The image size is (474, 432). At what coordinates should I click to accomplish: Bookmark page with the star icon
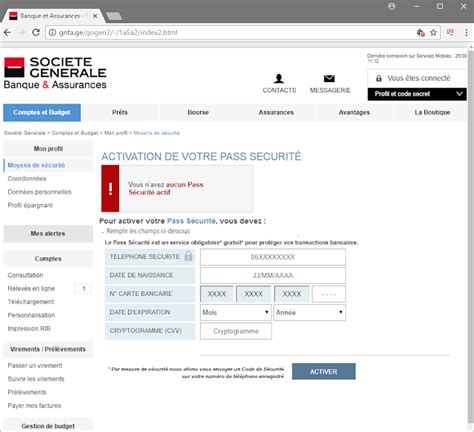[x=433, y=32]
